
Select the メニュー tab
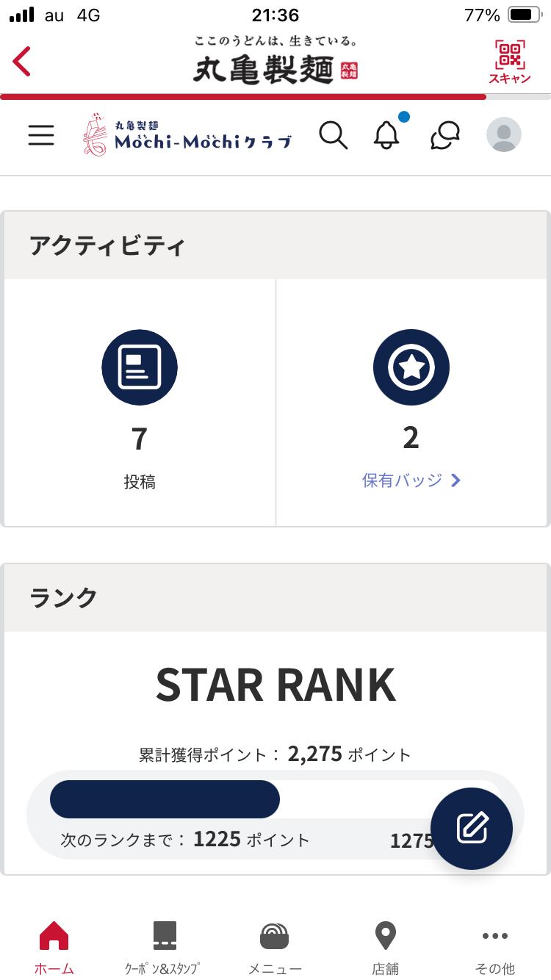[275, 948]
